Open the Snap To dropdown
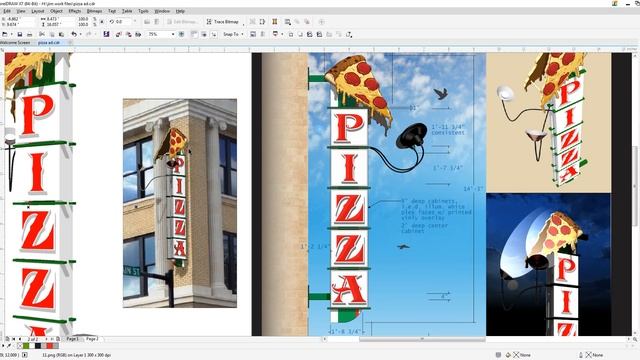640x360 pixels. 233,34
